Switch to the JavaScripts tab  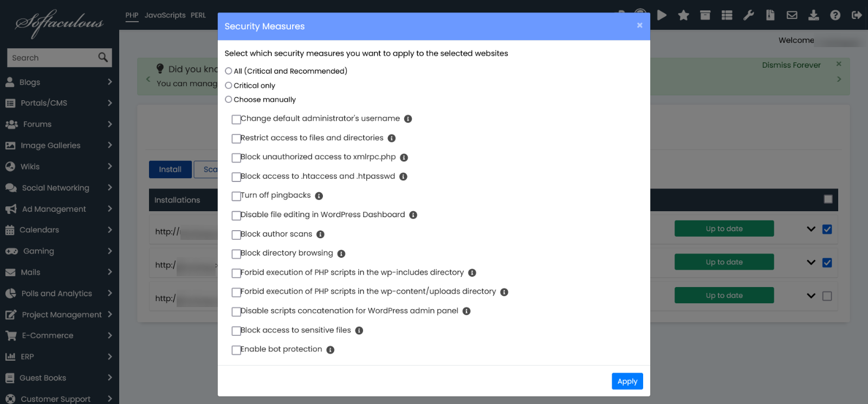165,15
